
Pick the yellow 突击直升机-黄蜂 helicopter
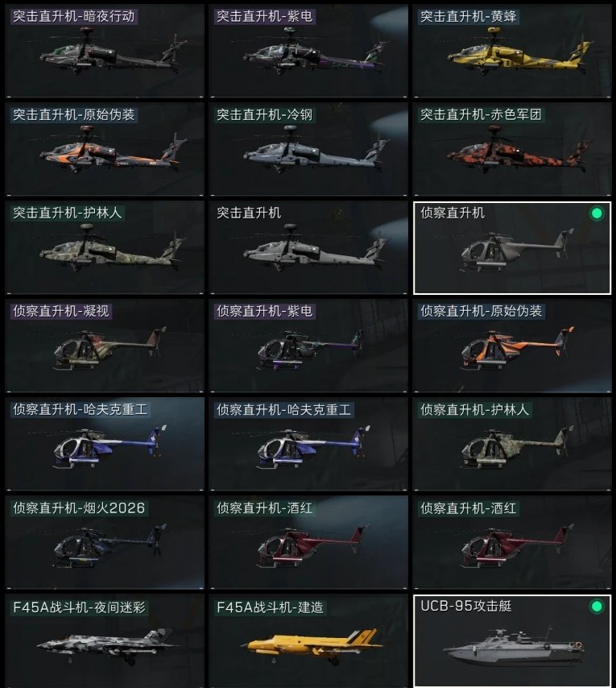coord(512,51)
